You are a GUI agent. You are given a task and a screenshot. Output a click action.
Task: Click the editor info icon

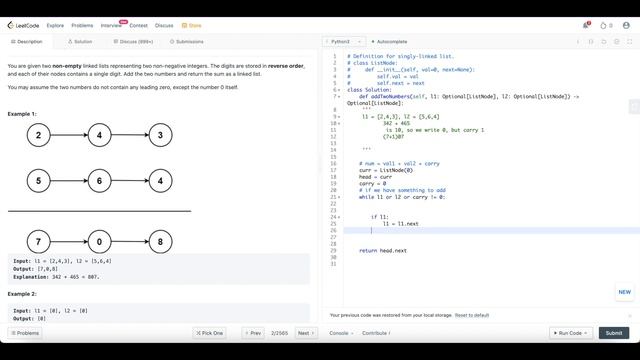[x=578, y=42]
